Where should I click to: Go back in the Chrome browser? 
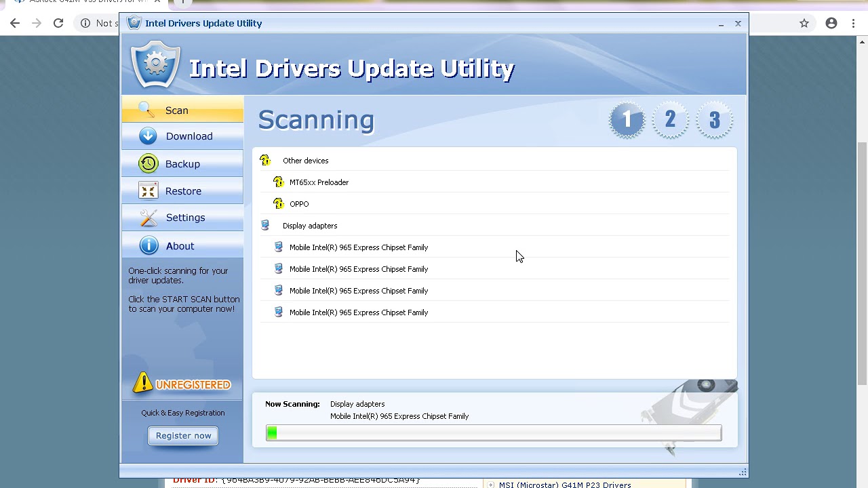(15, 23)
